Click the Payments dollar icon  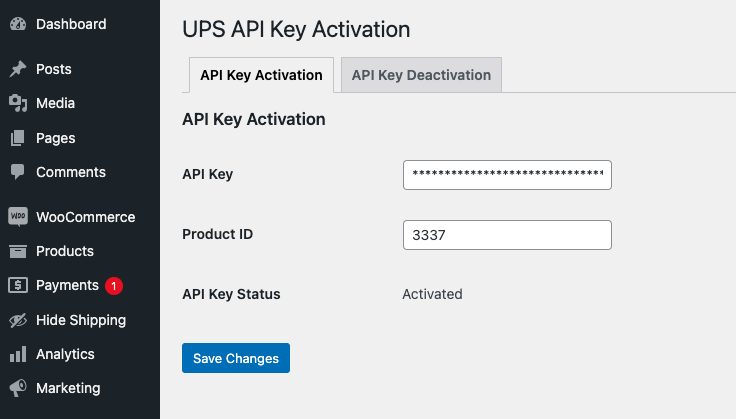pyautogui.click(x=18, y=285)
